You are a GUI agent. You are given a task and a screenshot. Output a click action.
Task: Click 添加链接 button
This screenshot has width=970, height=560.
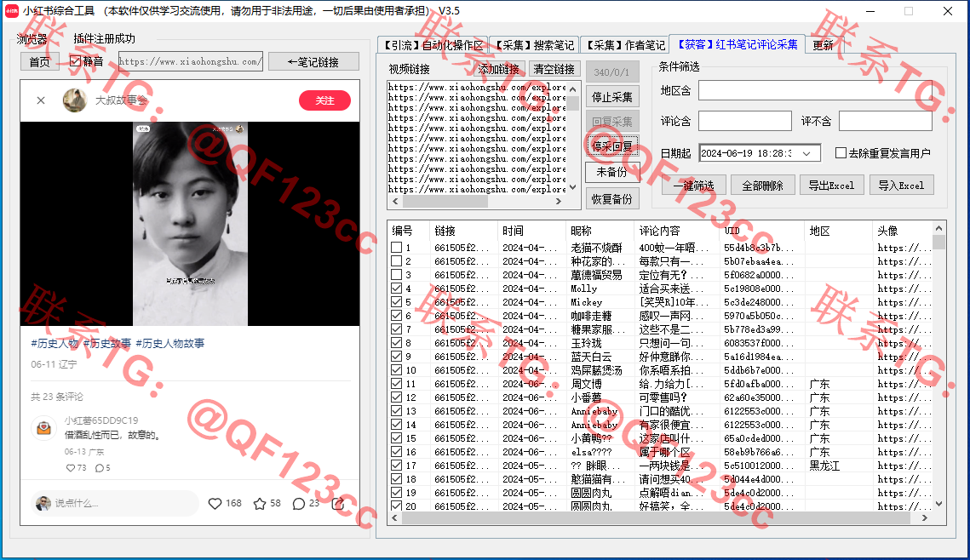tap(500, 69)
